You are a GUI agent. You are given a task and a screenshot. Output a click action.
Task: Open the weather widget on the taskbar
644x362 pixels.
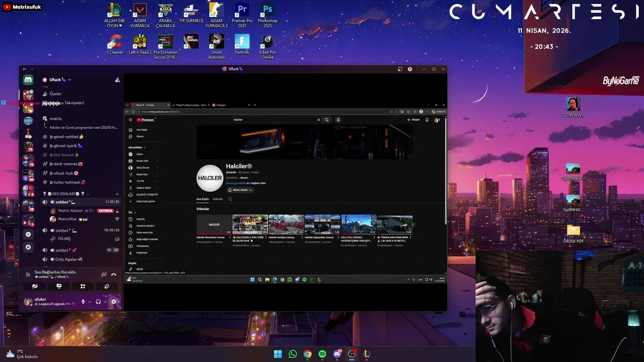pos(22,354)
